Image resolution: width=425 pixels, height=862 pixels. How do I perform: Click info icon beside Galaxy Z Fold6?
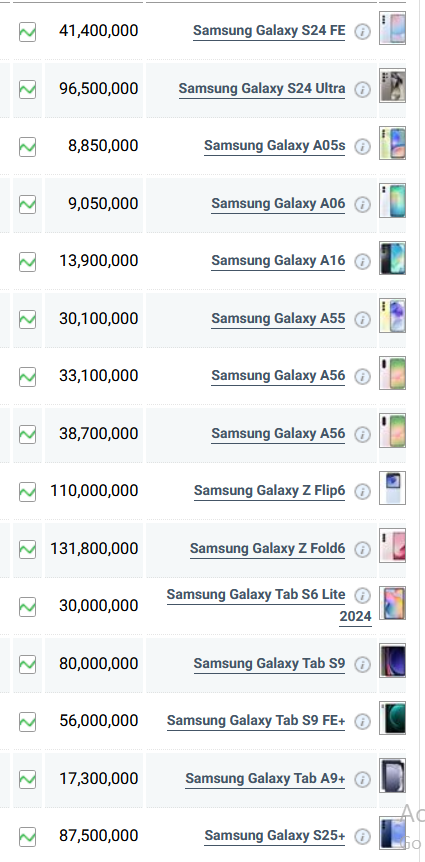click(362, 549)
